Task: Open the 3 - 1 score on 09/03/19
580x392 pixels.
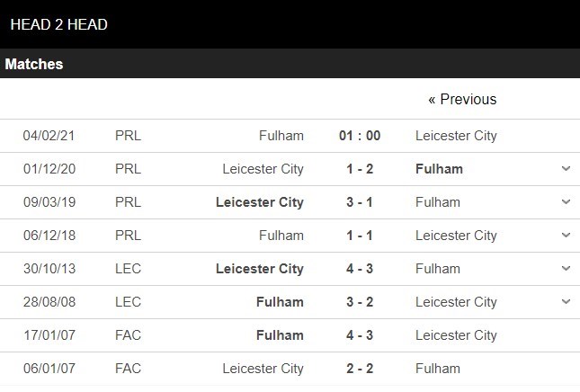Action: (x=360, y=202)
